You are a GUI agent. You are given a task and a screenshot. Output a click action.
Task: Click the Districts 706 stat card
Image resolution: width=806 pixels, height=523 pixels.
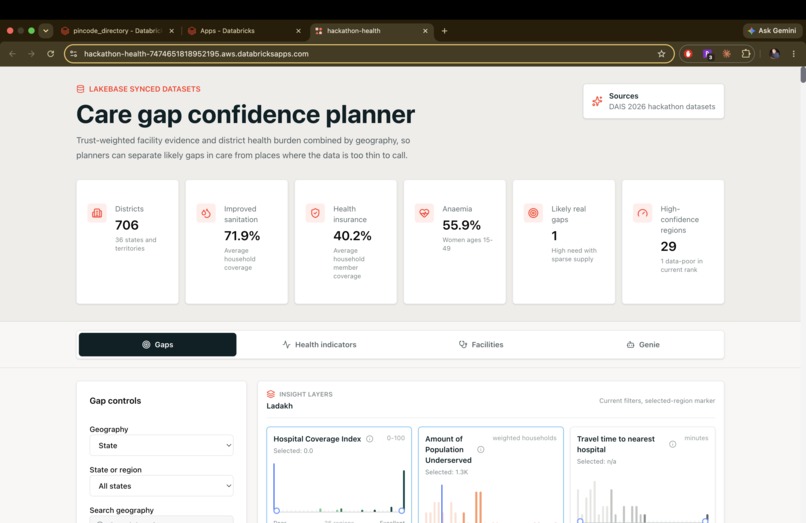(127, 242)
